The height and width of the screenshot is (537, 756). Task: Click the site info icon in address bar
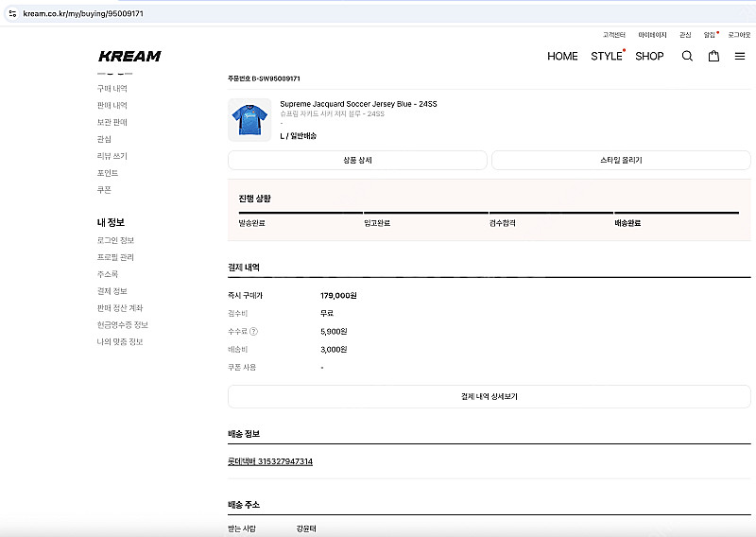[13, 13]
